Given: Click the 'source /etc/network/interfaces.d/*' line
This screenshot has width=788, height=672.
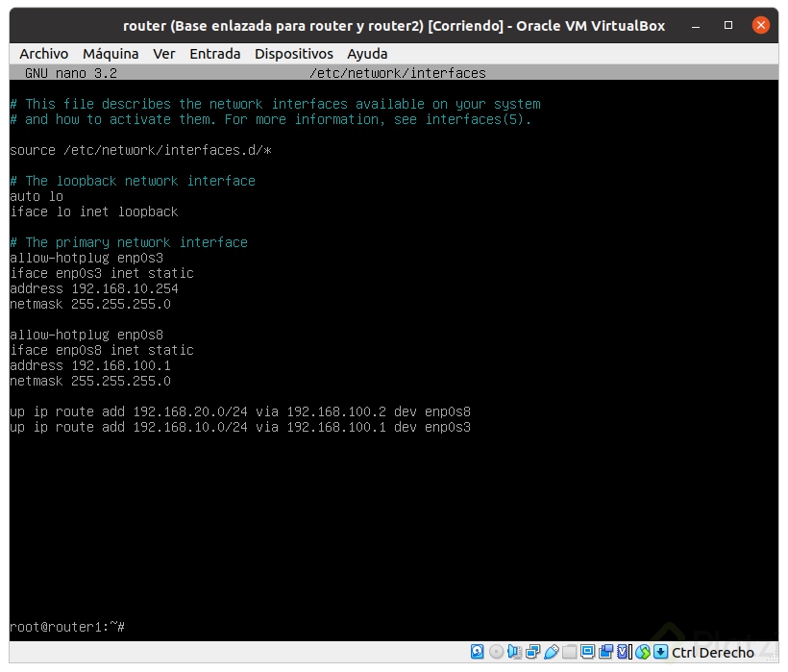Looking at the screenshot, I should tap(140, 150).
